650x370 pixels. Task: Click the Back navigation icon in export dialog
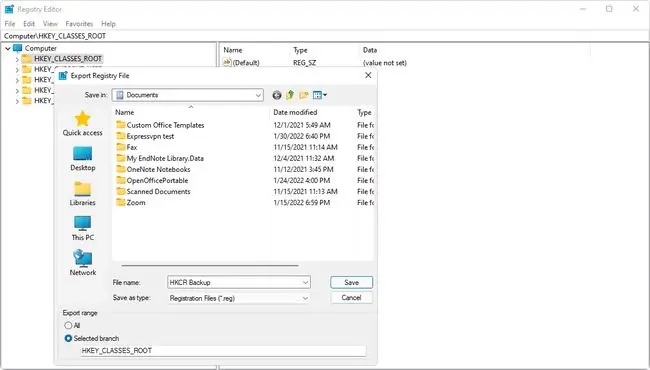point(276,95)
